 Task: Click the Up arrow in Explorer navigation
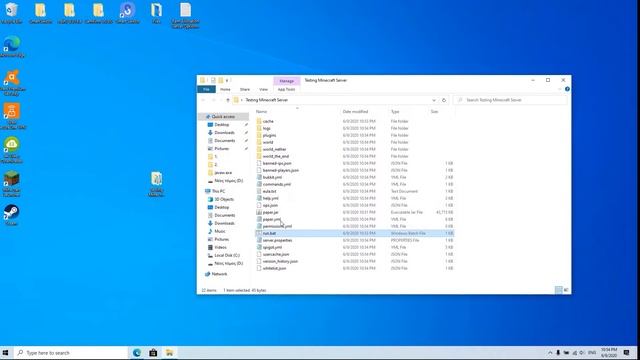[x=228, y=100]
